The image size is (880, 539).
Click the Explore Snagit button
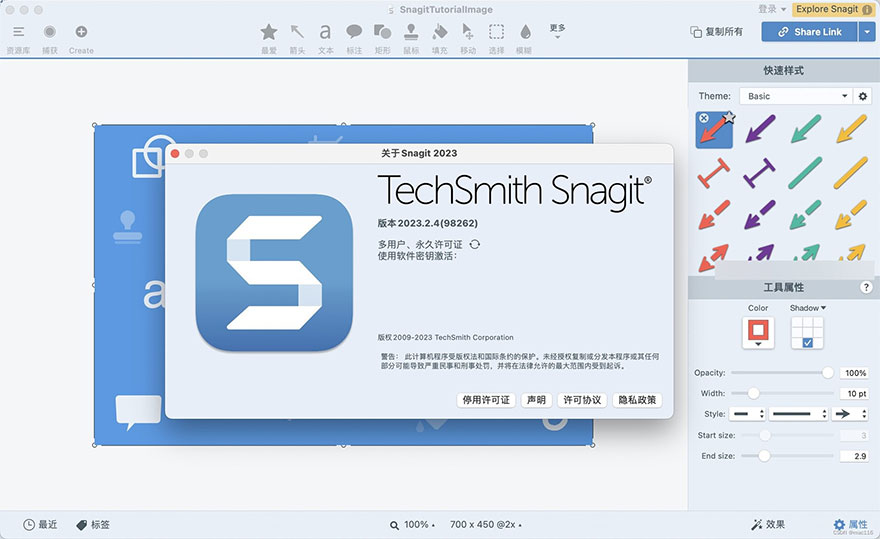tap(832, 9)
